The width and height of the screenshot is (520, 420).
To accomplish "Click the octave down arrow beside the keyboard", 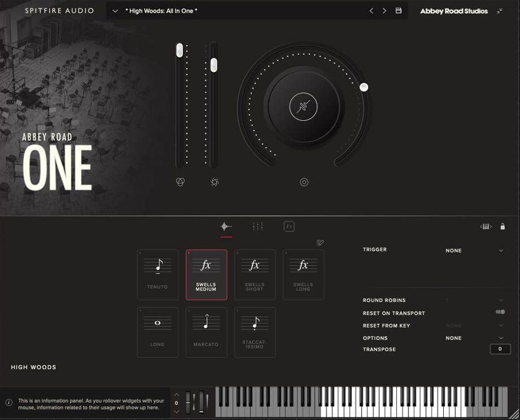I will pos(176,412).
